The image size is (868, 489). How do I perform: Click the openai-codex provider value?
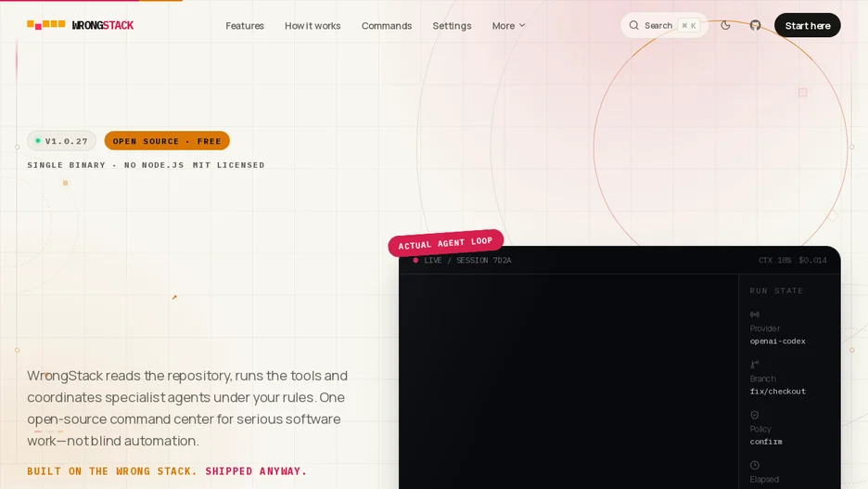point(777,341)
